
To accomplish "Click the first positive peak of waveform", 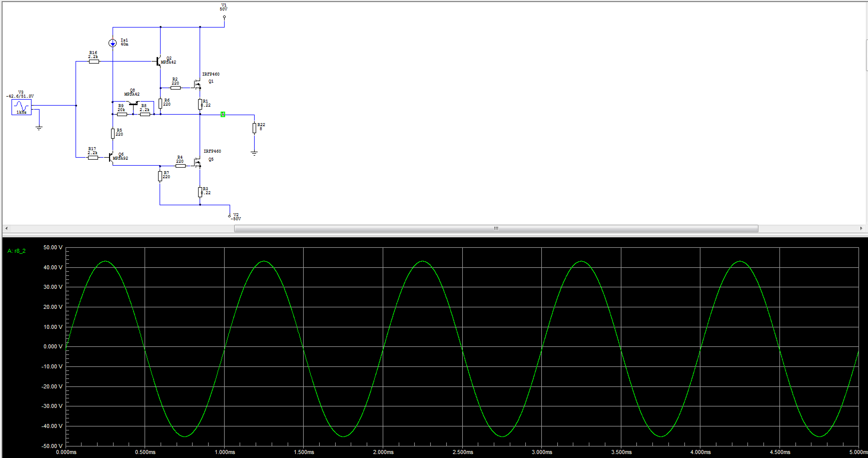I will [x=106, y=261].
